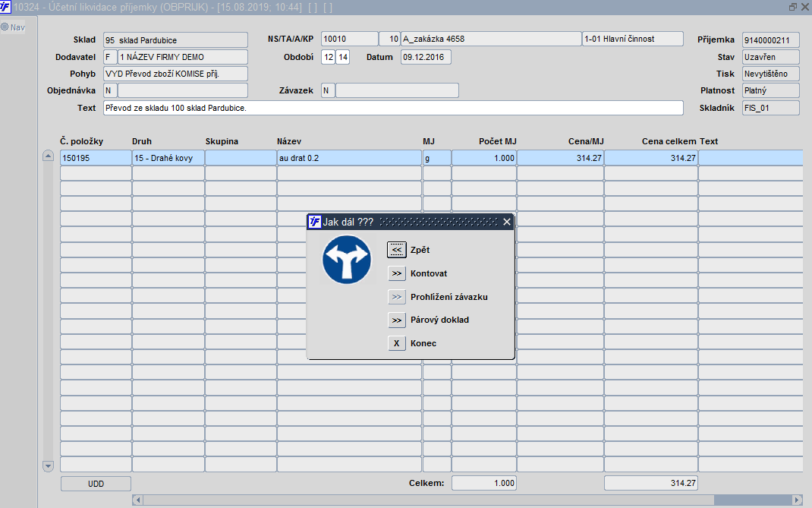Click the Pohyb field

pyautogui.click(x=175, y=74)
